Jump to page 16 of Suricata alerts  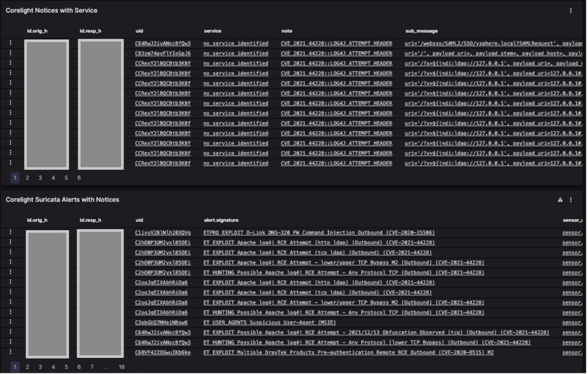[x=122, y=367]
